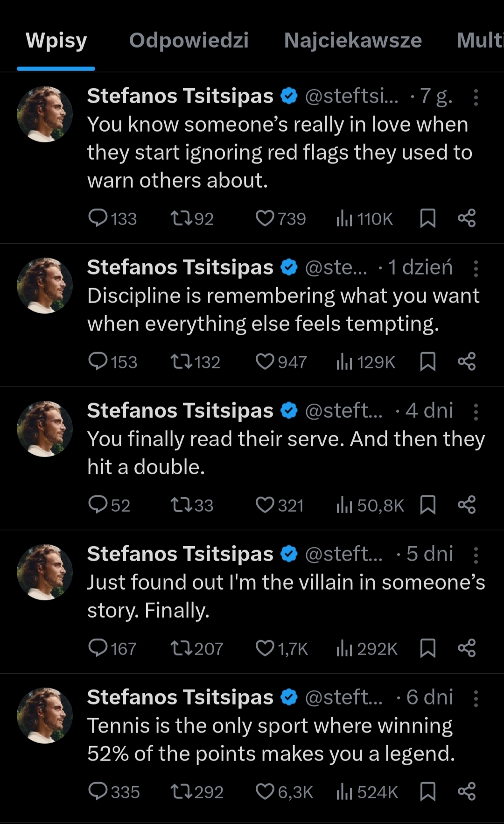Retweet the Discipline tweet
This screenshot has height=824, width=504.
pyautogui.click(x=180, y=362)
